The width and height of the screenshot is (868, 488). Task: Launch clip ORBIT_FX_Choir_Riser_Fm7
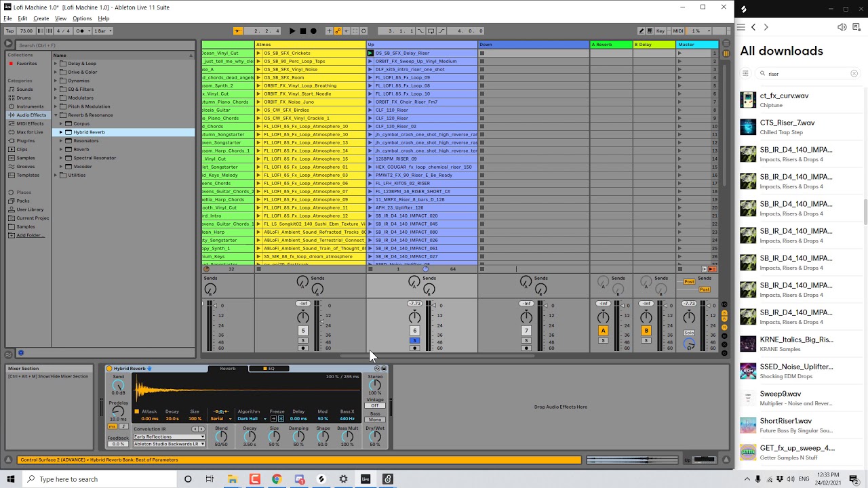(x=370, y=102)
